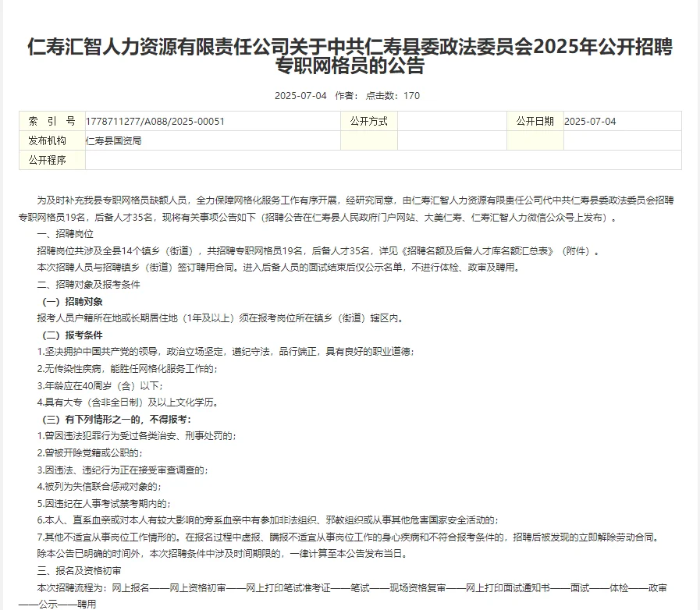Click item 5.因违纪在人事考试禁考期内的
Image resolution: width=700 pixels, height=610 pixels.
coord(104,504)
